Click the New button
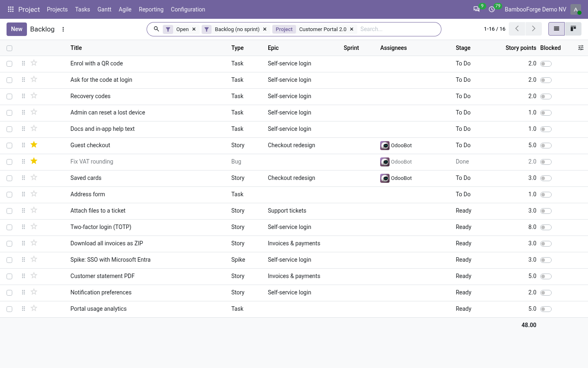 17,29
